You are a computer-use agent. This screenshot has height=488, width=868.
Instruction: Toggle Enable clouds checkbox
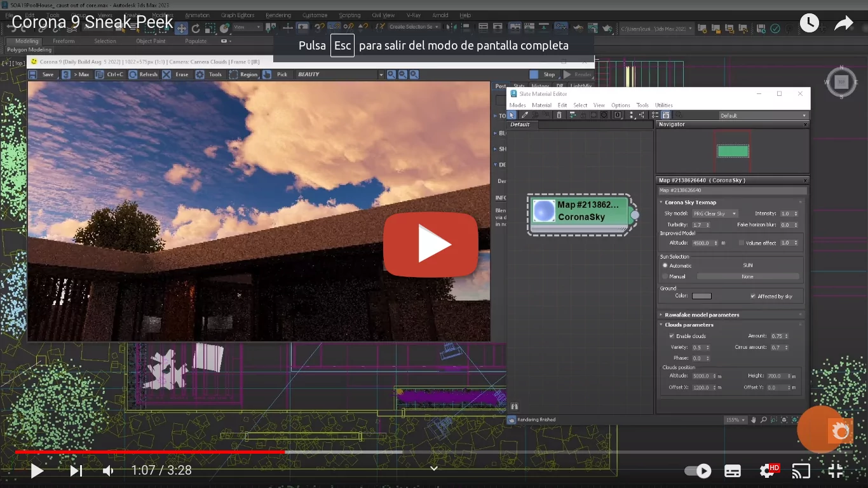[672, 336]
